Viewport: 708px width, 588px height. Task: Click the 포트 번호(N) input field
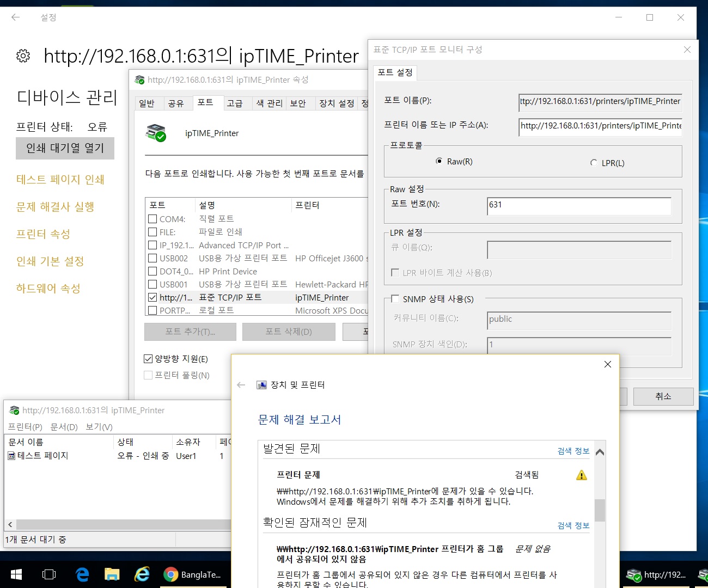[x=579, y=206]
